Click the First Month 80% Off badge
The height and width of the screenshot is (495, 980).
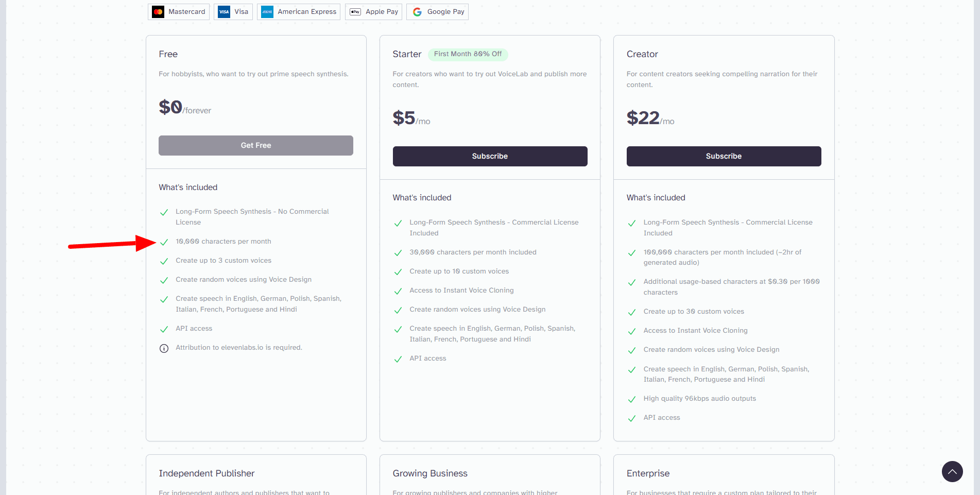coord(468,54)
